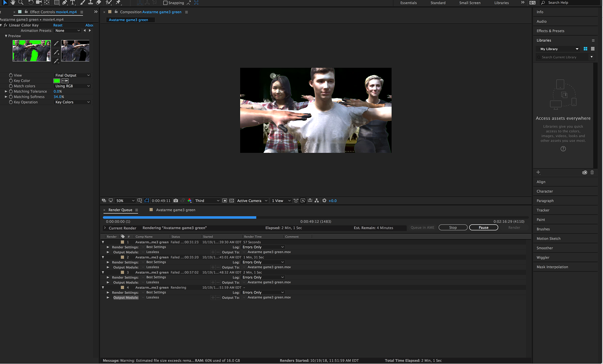Viewport: 603px width, 364px height.
Task: Select the Unified Camera tool
Action: [x=39, y=3]
